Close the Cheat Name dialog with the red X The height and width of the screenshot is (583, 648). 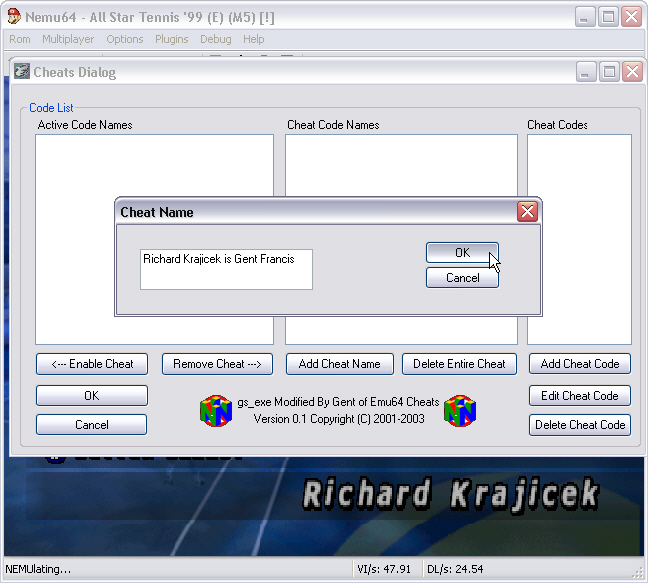click(527, 212)
